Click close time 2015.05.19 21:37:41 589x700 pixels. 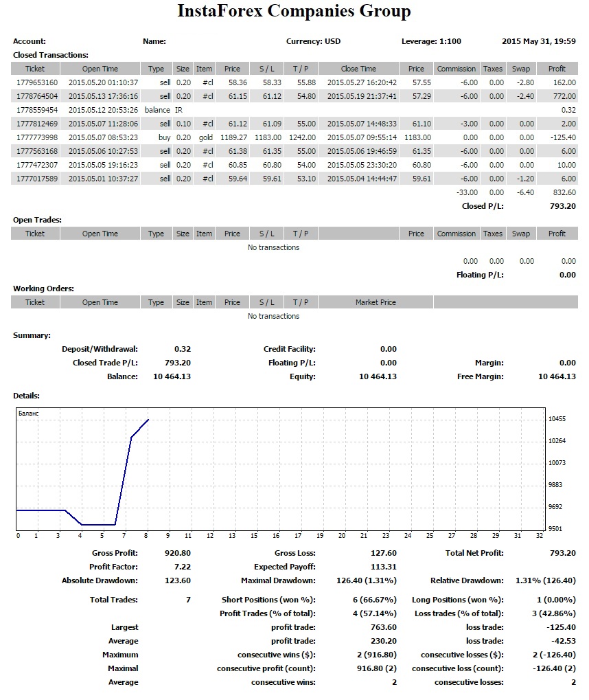362,96
